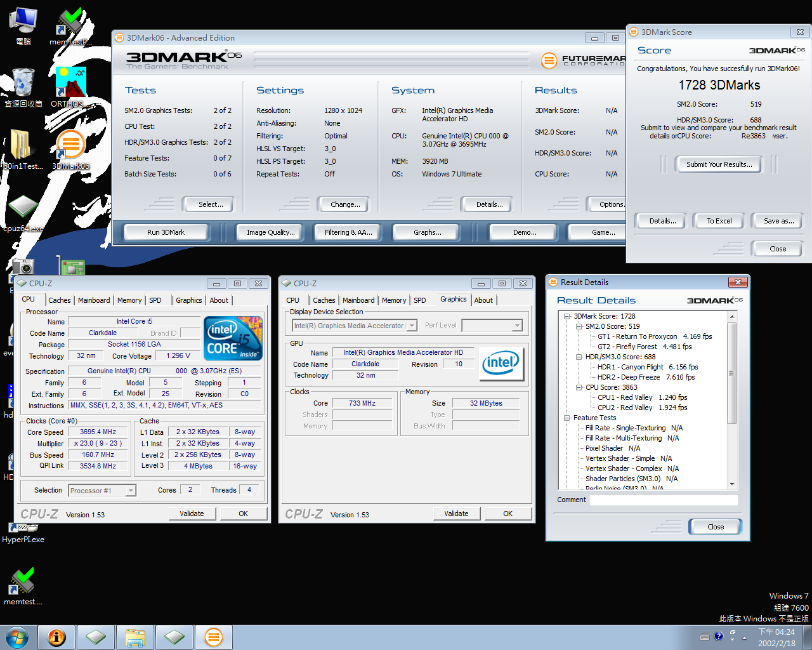Click Change... under Settings
Viewport: 812px width, 650px height.
coord(346,204)
